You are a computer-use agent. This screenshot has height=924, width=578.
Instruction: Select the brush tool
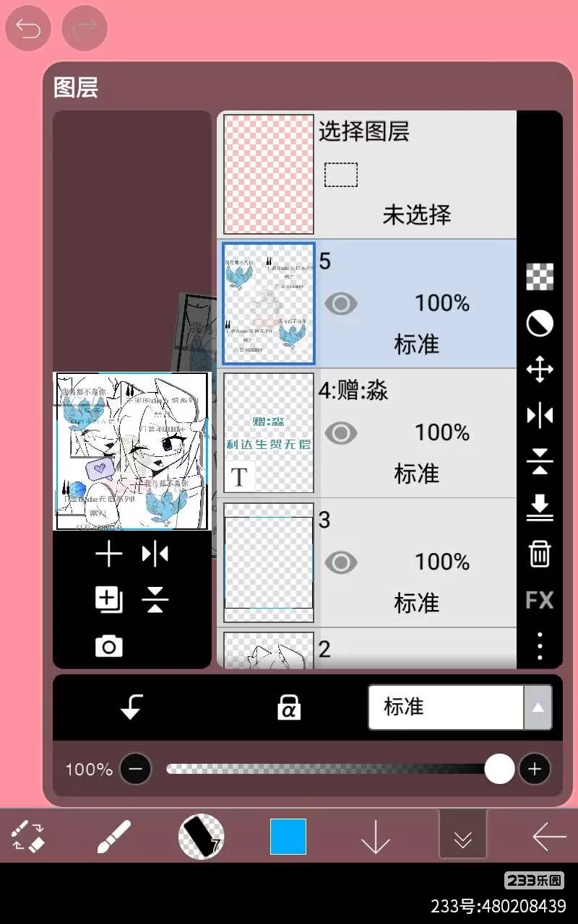click(113, 837)
